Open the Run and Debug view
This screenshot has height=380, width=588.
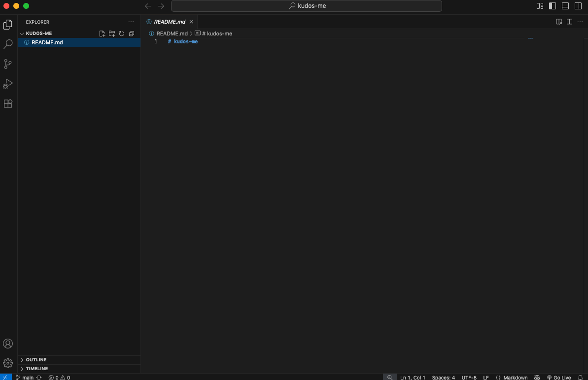[x=8, y=84]
